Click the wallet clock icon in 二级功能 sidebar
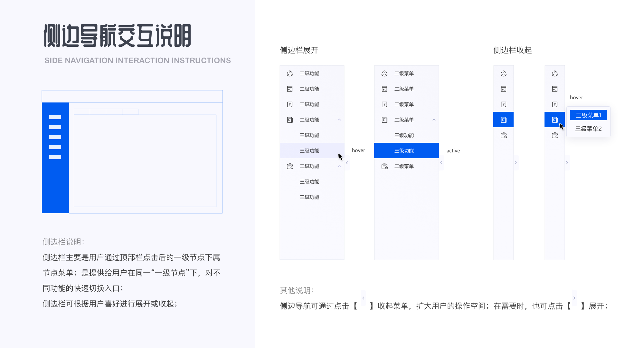This screenshot has height=348, width=644. pyautogui.click(x=290, y=166)
